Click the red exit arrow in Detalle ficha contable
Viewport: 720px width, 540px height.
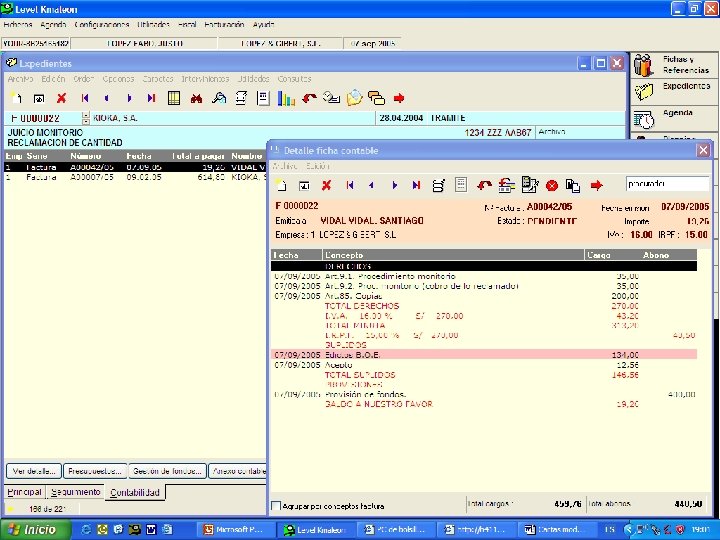coord(596,185)
